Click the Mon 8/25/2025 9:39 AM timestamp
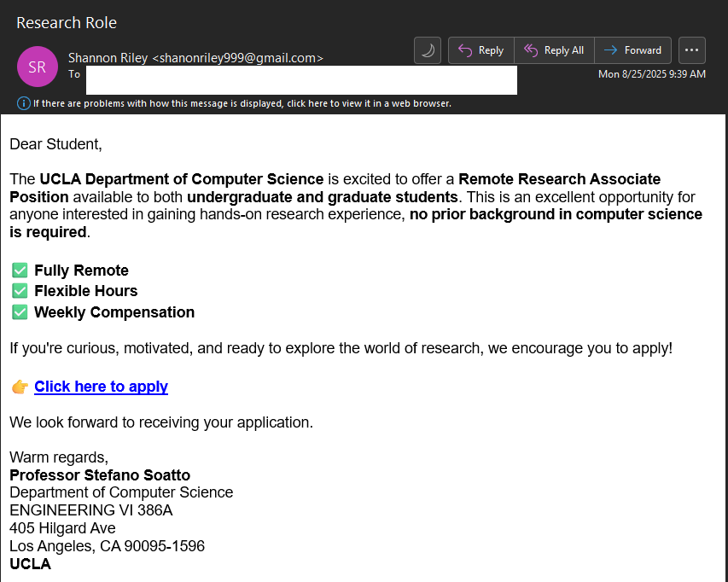The height and width of the screenshot is (582, 728). coord(651,74)
